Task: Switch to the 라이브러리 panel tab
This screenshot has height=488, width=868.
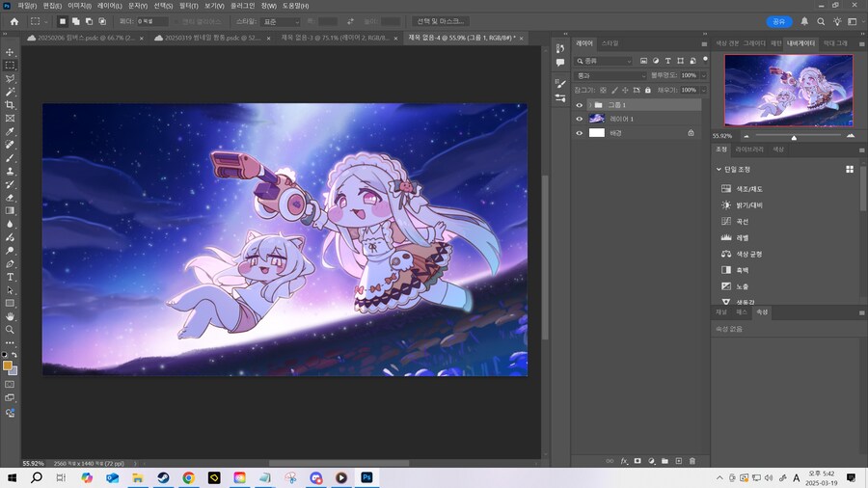Action: [749, 149]
